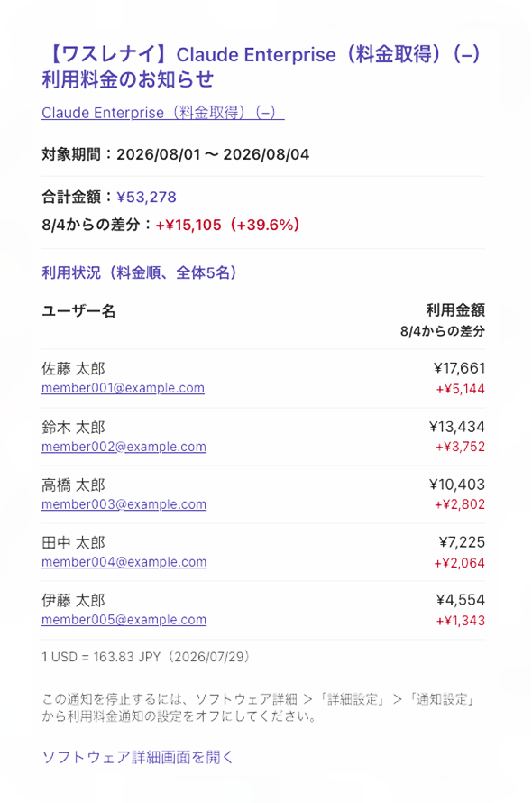Image resolution: width=532 pixels, height=803 pixels.
Task: Click the ¥7,225 amount for 田中 太郎
Action: [x=462, y=542]
